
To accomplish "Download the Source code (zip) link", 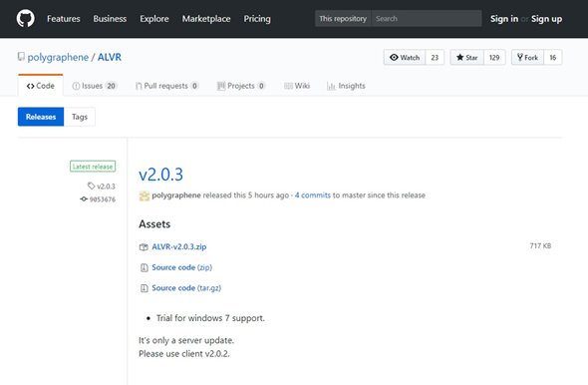I will tap(181, 267).
